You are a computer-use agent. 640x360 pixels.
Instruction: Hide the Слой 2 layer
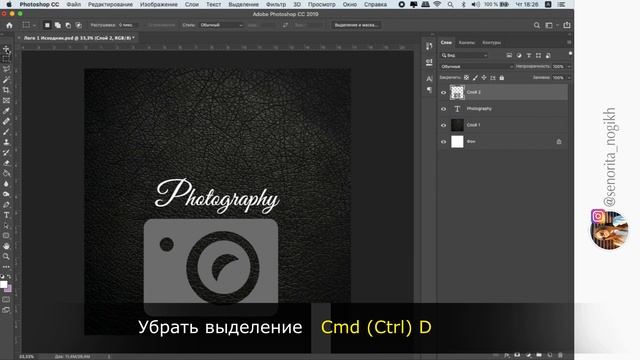coord(443,92)
